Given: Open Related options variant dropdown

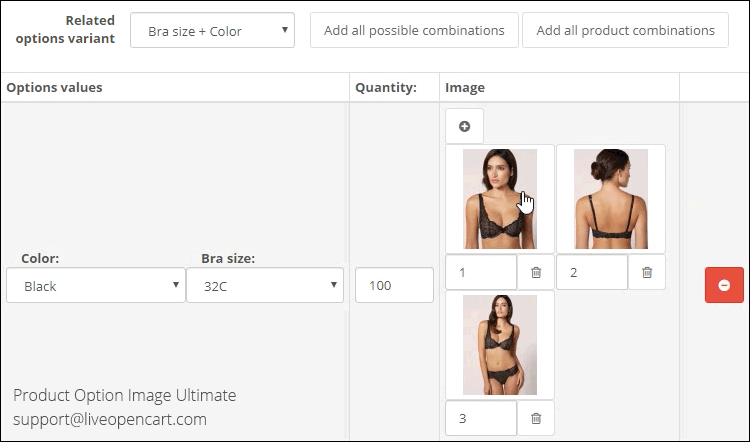Looking at the screenshot, I should click(212, 31).
